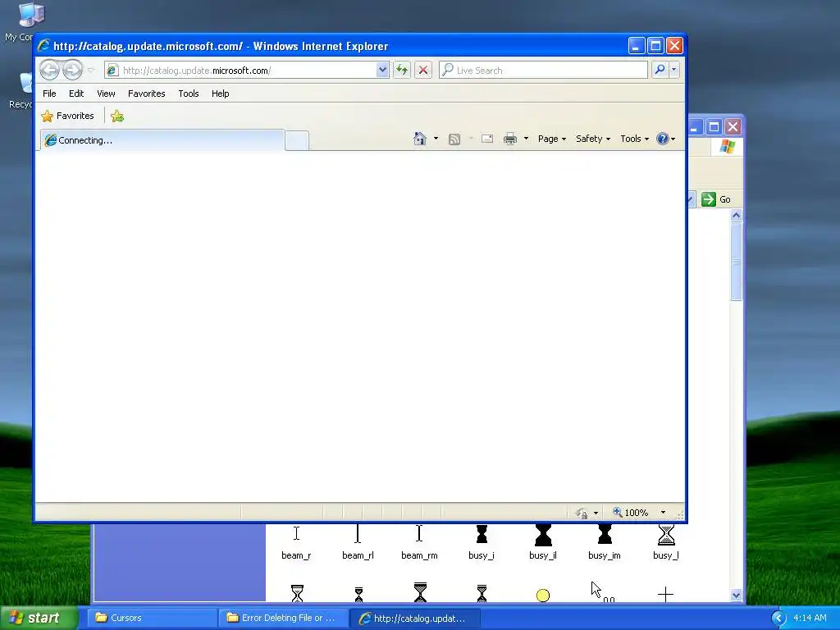
Task: Click the Print icon
Action: click(x=510, y=139)
